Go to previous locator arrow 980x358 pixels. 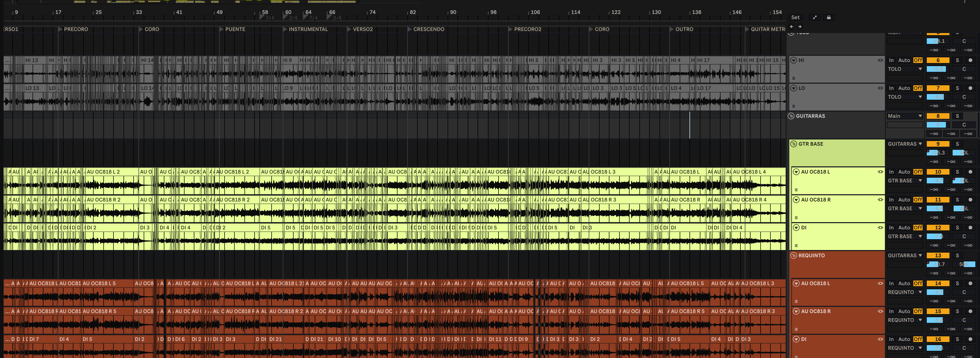click(792, 27)
